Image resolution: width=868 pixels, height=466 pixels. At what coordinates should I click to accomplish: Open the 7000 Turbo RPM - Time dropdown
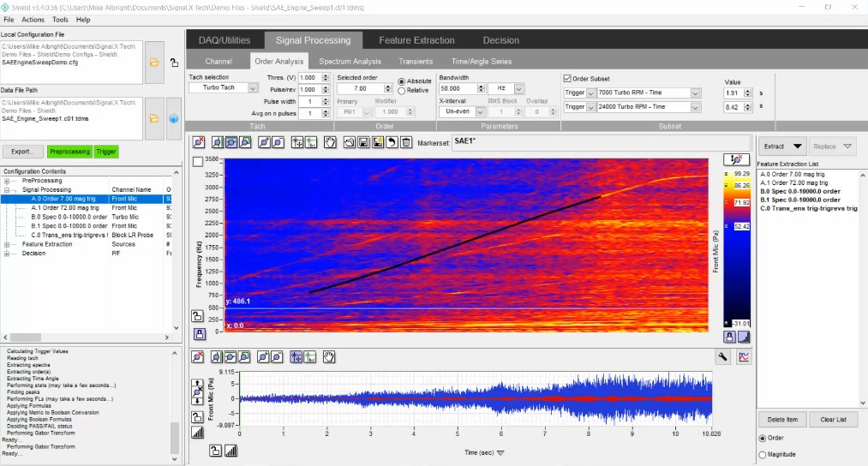[695, 93]
